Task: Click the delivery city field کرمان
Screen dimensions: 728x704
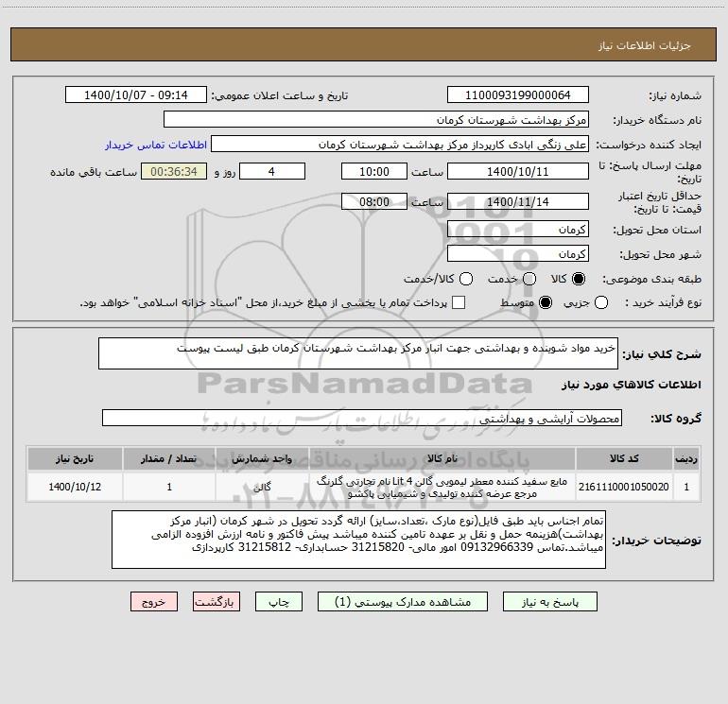Action: click(518, 254)
